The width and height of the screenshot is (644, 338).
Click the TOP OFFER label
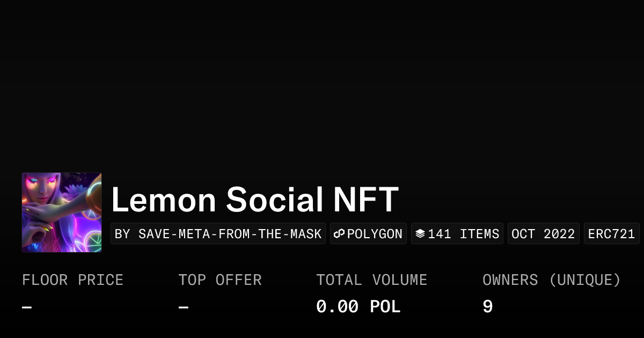click(x=220, y=280)
